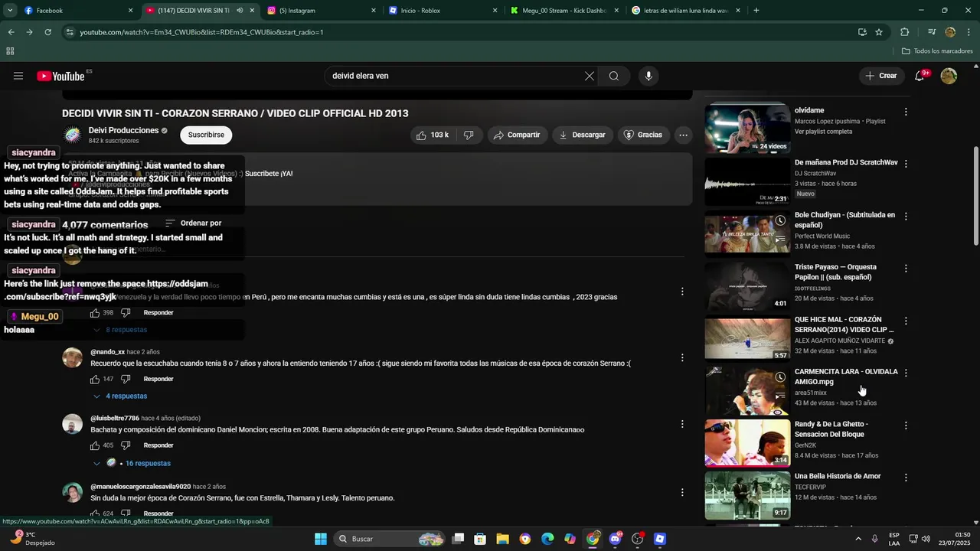This screenshot has height=551, width=980.
Task: Open options for Triste Payaso video
Action: tap(906, 269)
